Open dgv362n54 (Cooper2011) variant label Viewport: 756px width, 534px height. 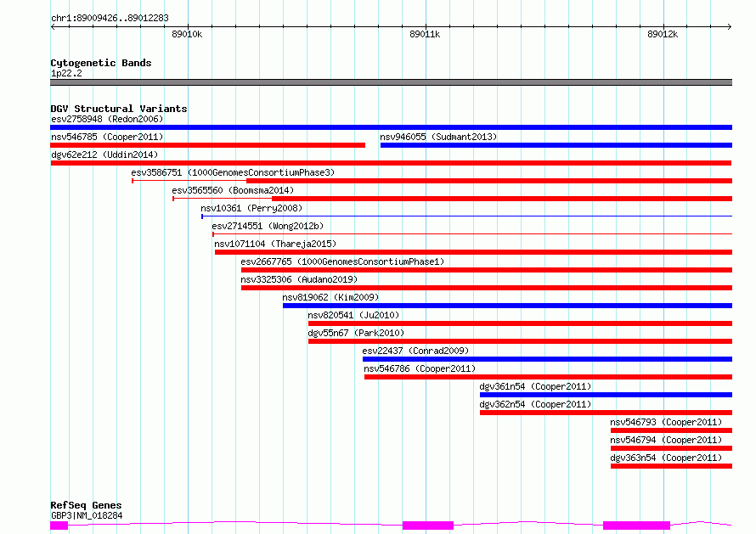tap(535, 404)
